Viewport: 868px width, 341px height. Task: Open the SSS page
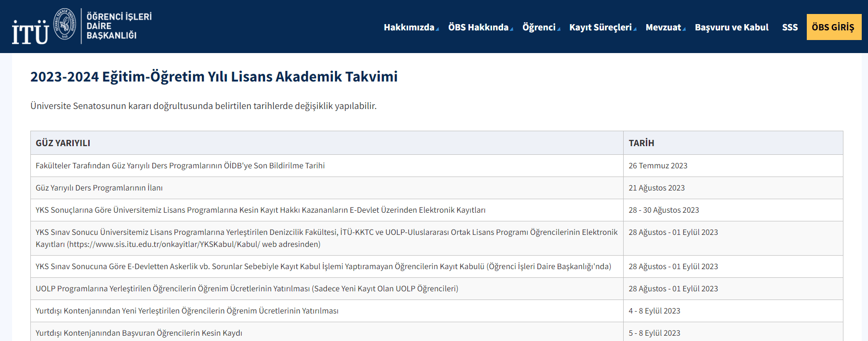[x=790, y=27]
